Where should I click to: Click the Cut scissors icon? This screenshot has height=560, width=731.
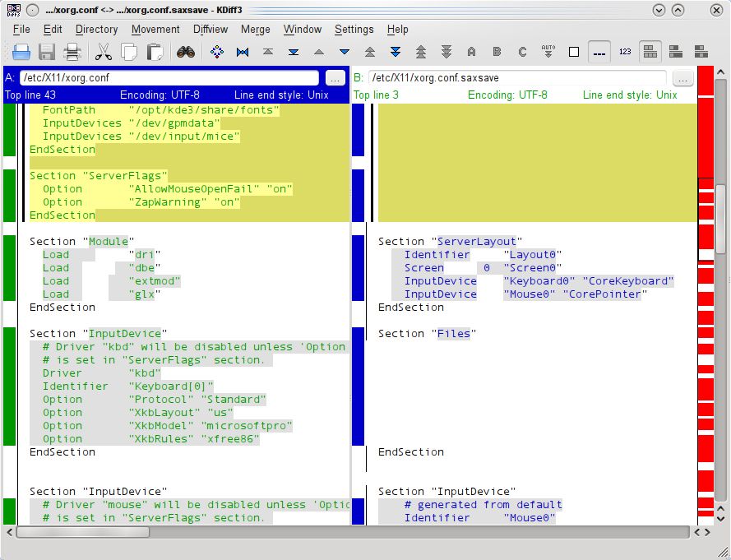coord(104,52)
